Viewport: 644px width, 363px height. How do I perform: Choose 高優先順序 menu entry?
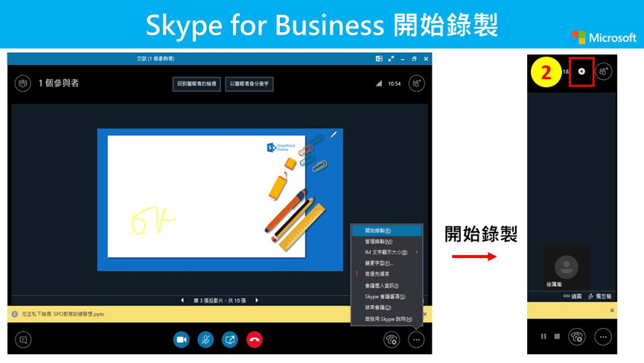[x=386, y=274]
